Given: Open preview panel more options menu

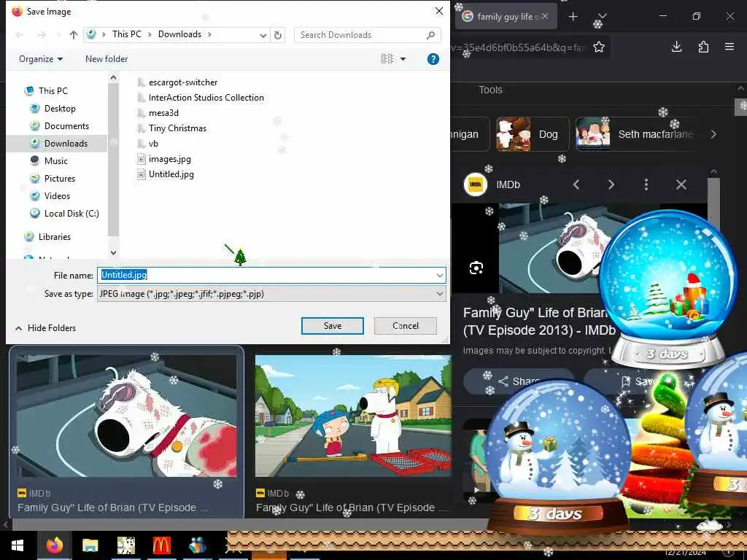Looking at the screenshot, I should (646, 184).
